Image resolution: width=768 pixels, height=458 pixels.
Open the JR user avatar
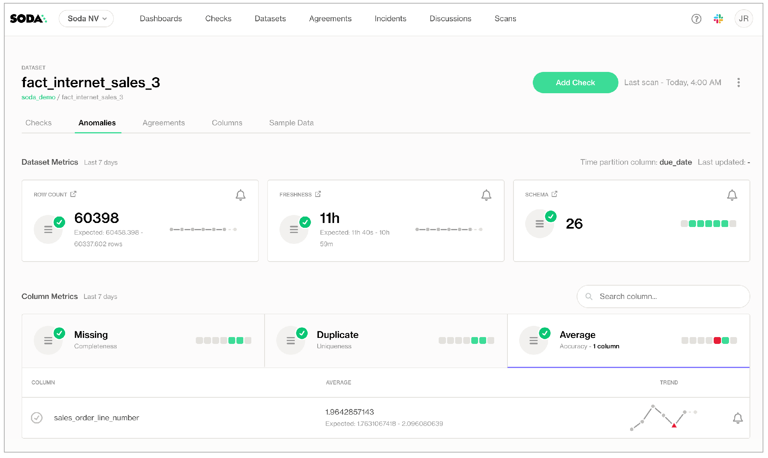(x=744, y=19)
